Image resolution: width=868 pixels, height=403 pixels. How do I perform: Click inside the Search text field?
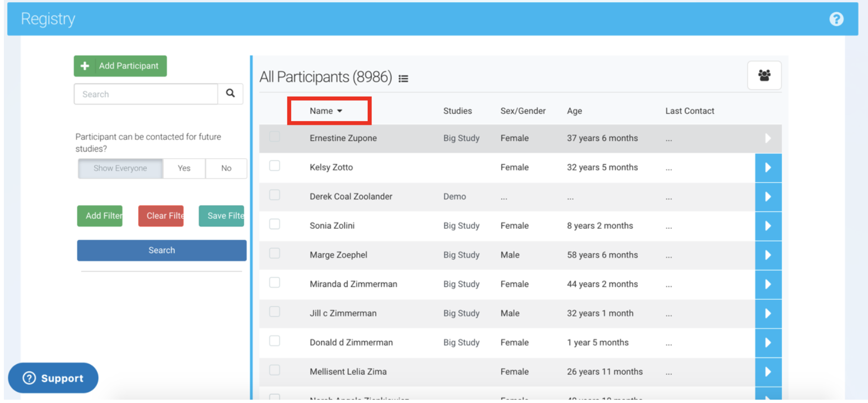tap(145, 94)
